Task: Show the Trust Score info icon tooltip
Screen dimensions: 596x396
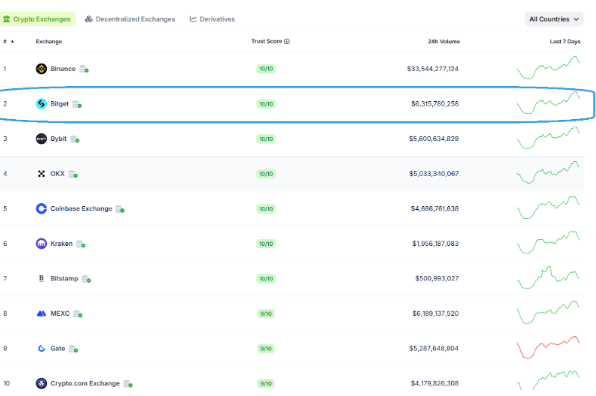Action: click(287, 41)
